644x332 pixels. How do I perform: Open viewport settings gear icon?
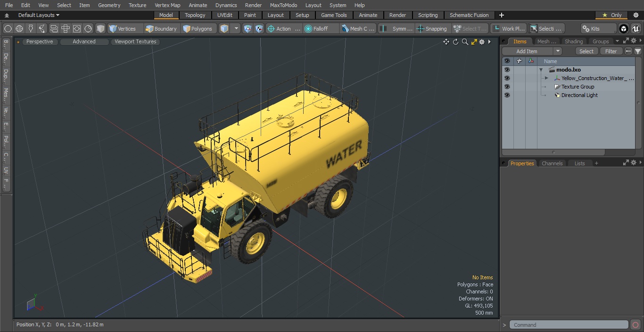coord(482,42)
